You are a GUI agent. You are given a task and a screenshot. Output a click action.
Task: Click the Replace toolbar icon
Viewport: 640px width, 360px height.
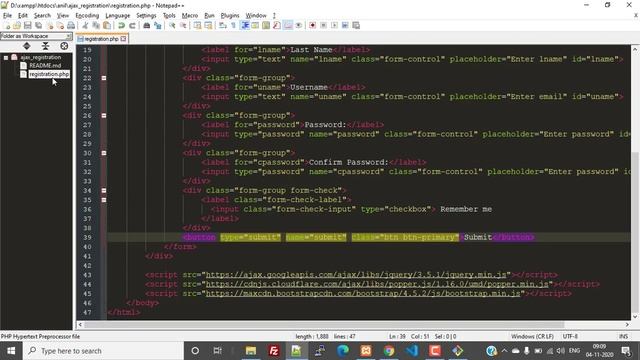(x=158, y=25)
